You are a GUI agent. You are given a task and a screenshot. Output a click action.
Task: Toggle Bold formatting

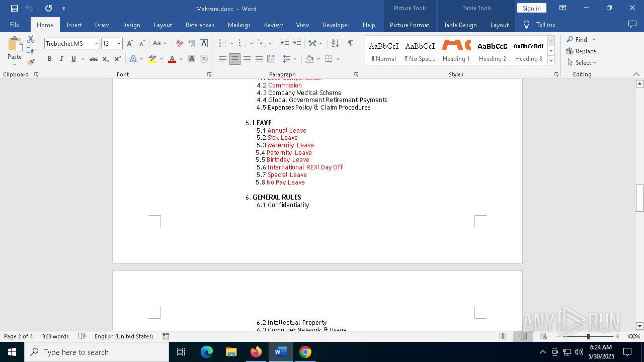[x=49, y=59]
